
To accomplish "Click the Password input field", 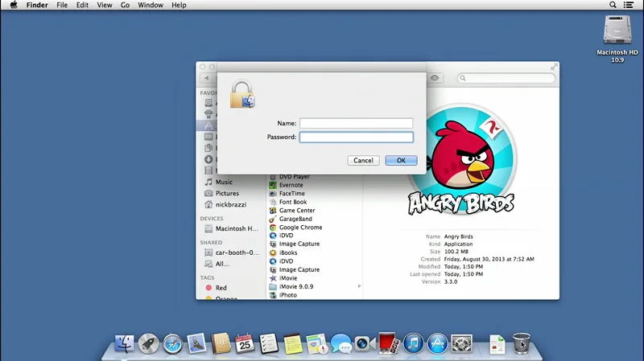I will [356, 137].
